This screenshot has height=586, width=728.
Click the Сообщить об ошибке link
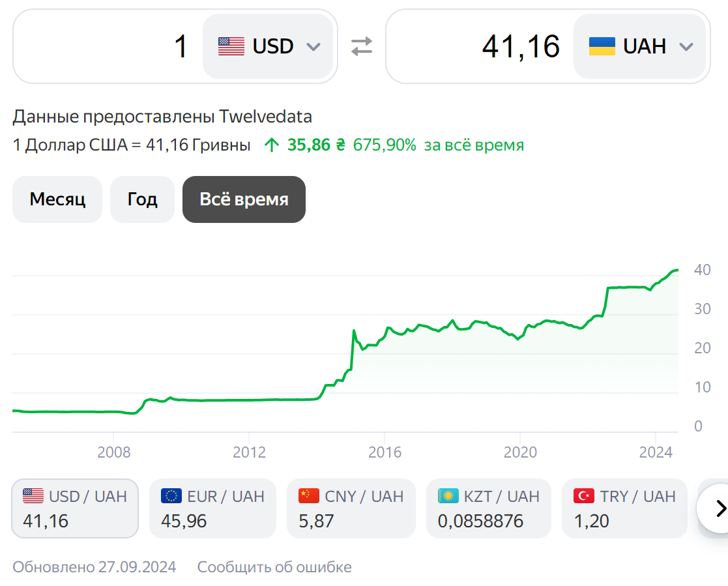click(x=274, y=567)
